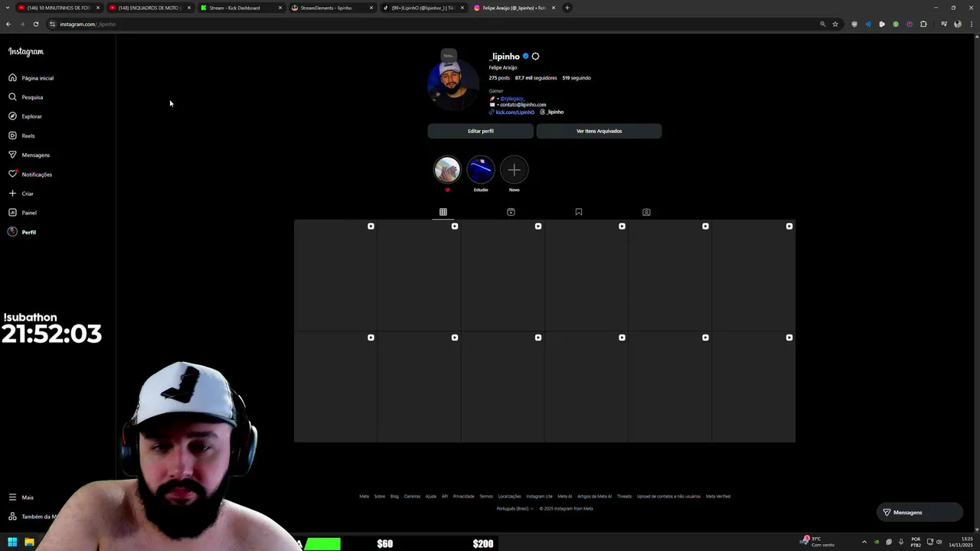Open the profile picture
Screen dimensions: 980x551
click(453, 85)
